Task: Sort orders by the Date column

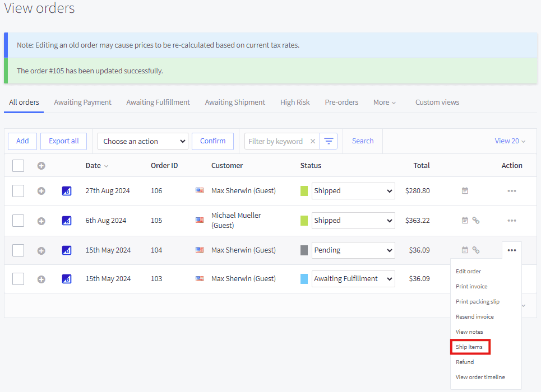Action: tap(96, 166)
